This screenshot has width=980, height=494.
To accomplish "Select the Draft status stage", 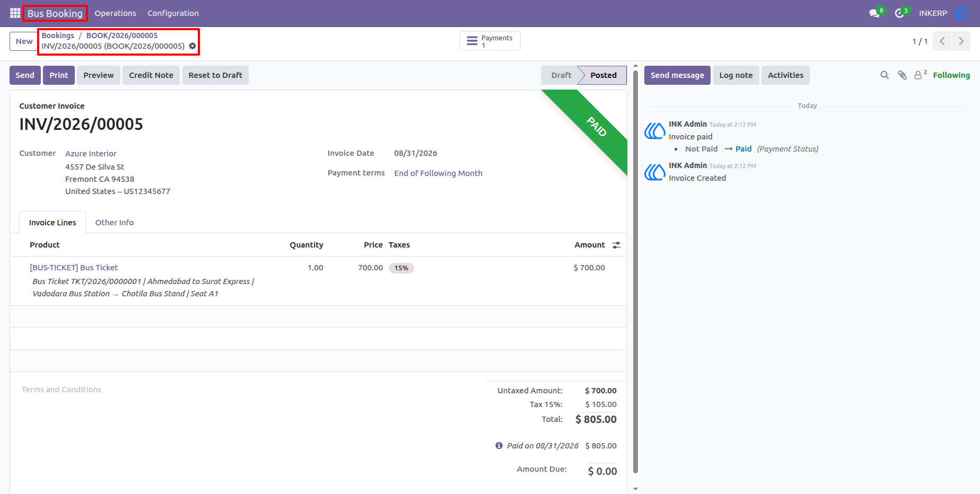I will coord(561,75).
